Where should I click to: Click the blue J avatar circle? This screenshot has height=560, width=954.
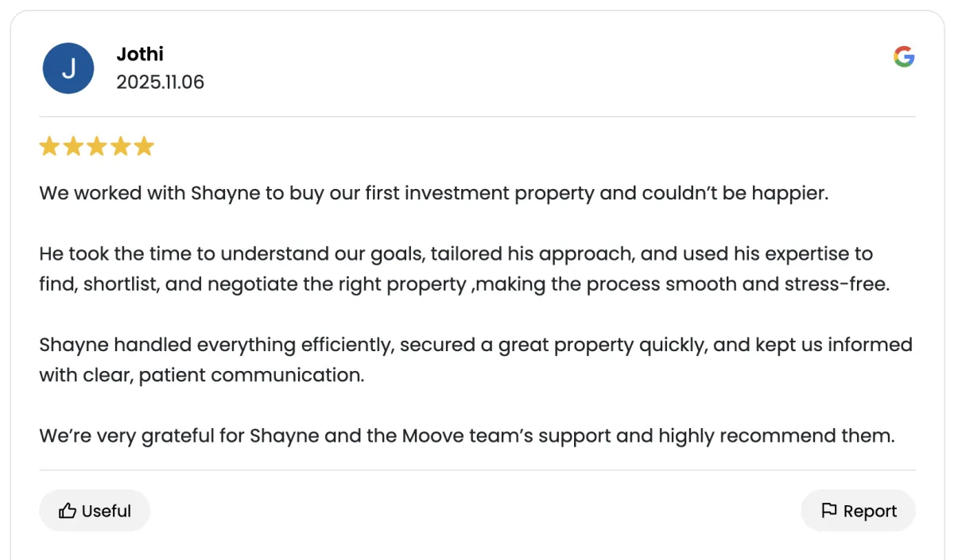68,68
